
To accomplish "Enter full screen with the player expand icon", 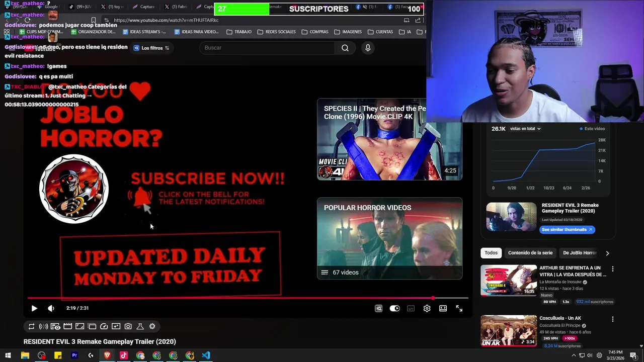I will [459, 308].
